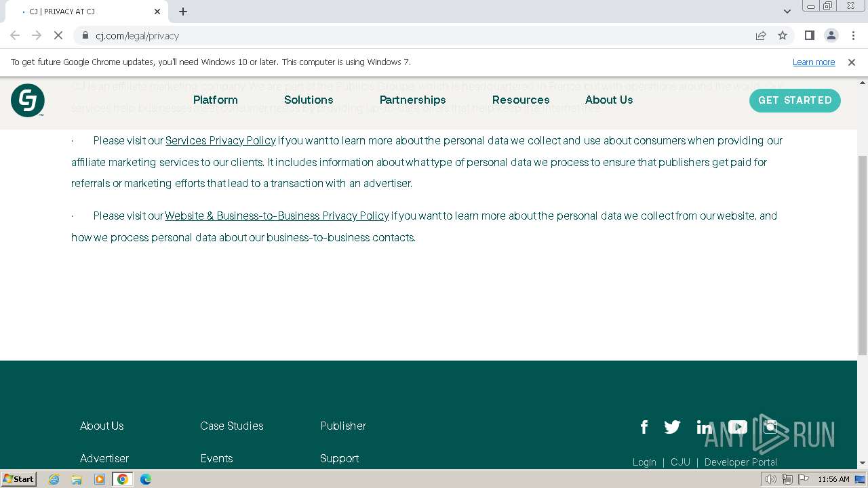Open the footer Publisher link
The height and width of the screenshot is (488, 868).
[343, 426]
